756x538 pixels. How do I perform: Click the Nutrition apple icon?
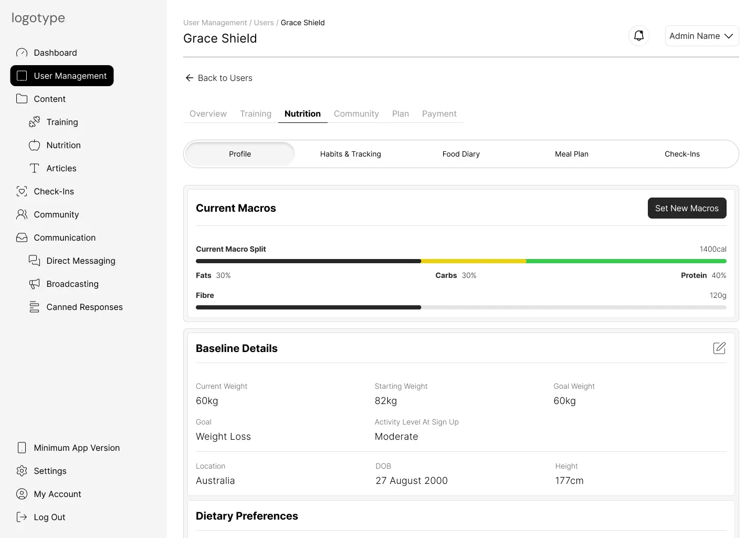tap(34, 145)
